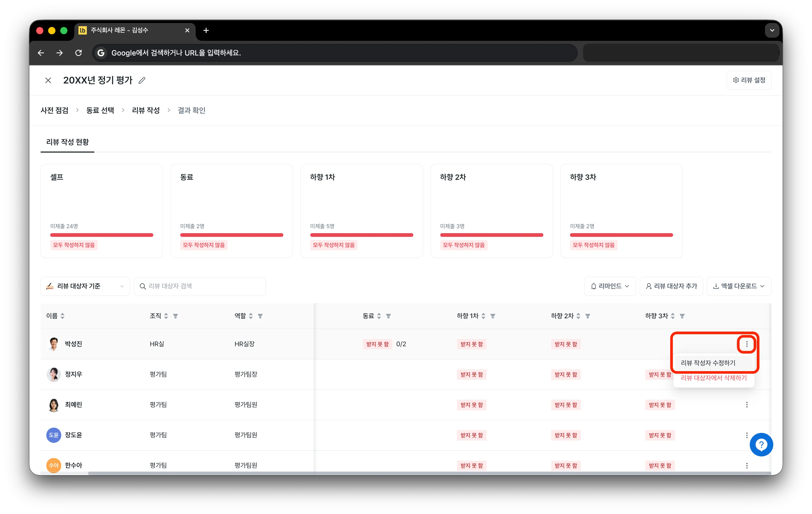The height and width of the screenshot is (514, 812).
Task: Filter the 하향 1차 column
Action: 493,316
